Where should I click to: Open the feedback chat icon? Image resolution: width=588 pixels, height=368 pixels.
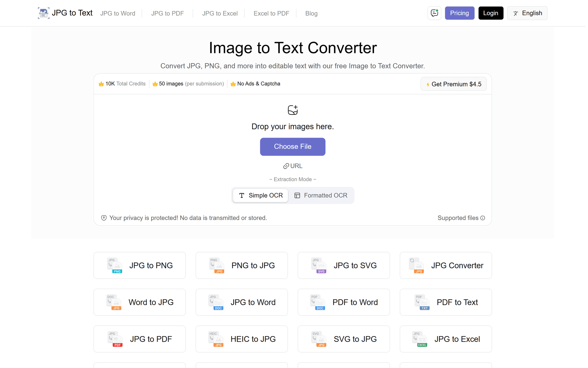[x=434, y=13]
